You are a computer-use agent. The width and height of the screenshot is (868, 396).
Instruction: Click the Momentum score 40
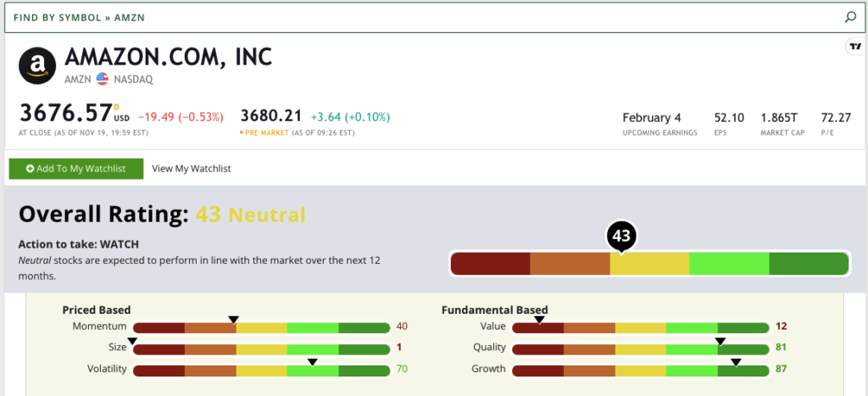pos(402,326)
